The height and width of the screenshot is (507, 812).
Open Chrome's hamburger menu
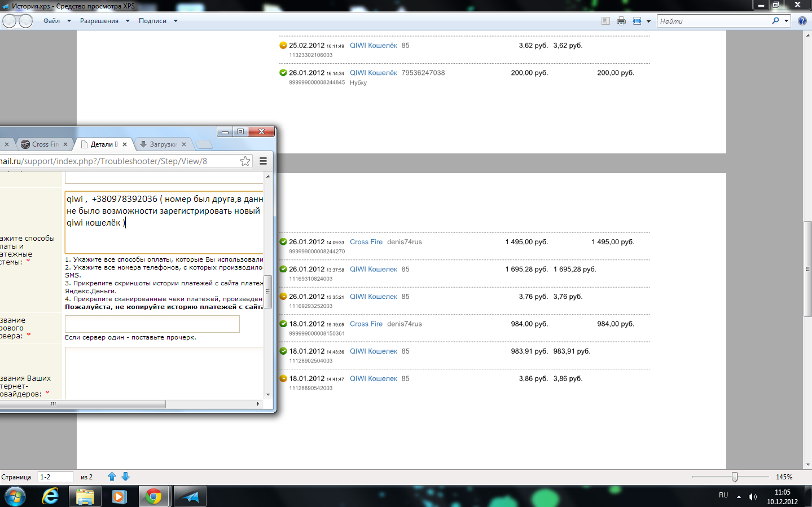[263, 161]
